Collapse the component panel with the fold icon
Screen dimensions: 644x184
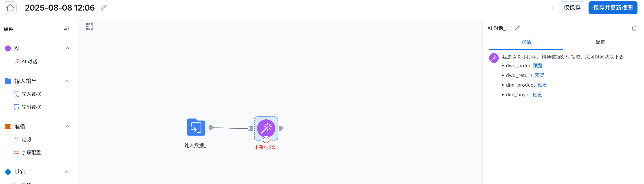(67, 29)
